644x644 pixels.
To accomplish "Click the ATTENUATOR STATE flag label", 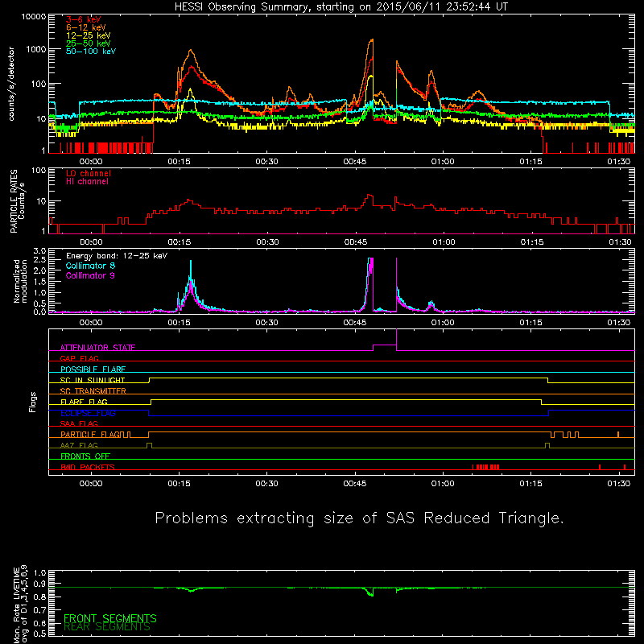I will point(97,348).
